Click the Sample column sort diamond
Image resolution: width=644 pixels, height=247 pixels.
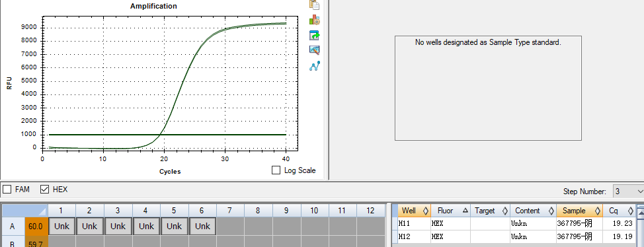click(x=598, y=211)
